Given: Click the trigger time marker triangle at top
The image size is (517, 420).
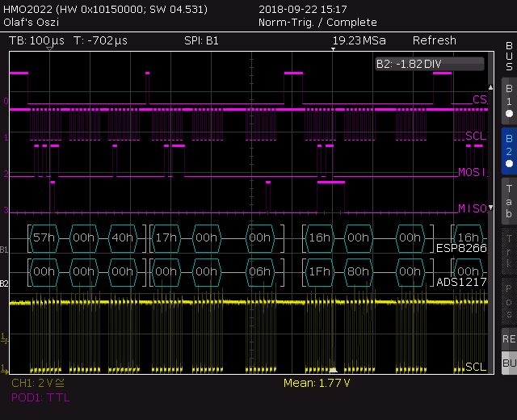Looking at the screenshot, I should pos(332,50).
